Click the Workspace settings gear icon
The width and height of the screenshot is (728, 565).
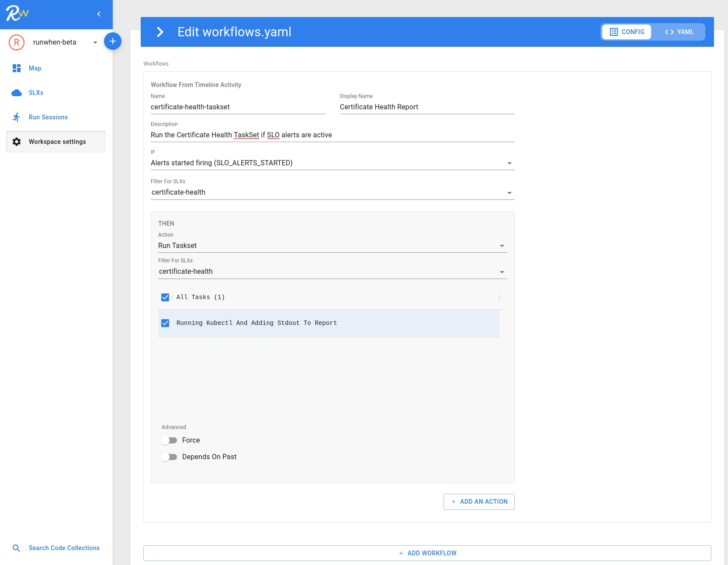coord(17,142)
